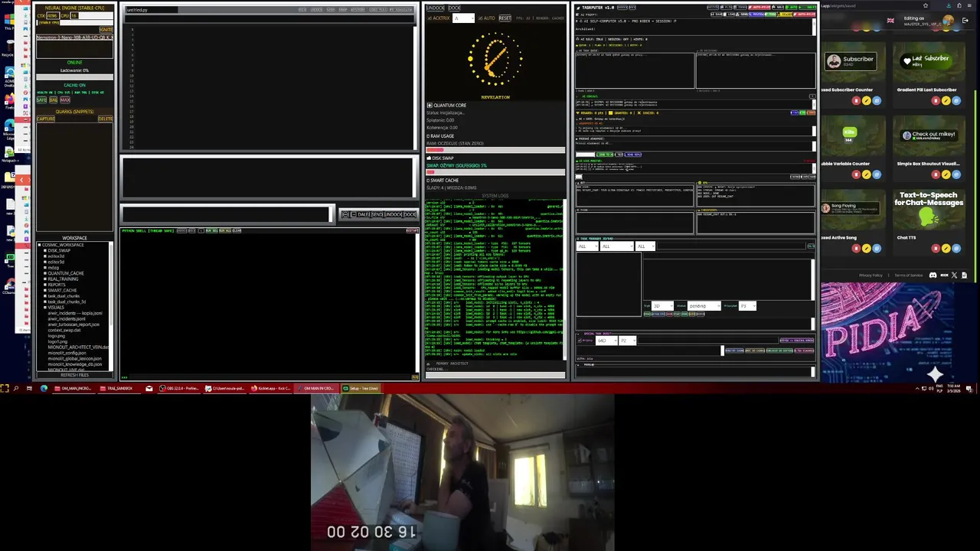Open the QUANTUM_CACHE folder in workspace

click(x=66, y=273)
